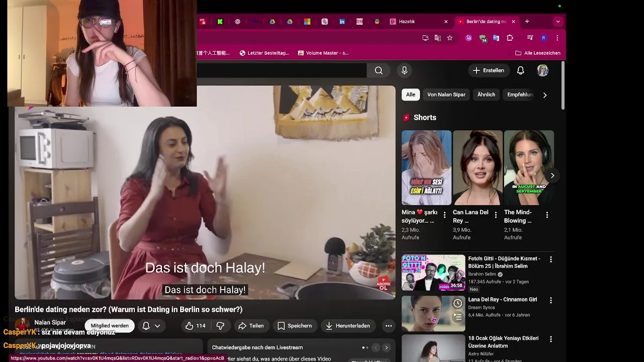Select the Ähnlich filter chip
Viewport: 644px width, 362px height.
486,95
